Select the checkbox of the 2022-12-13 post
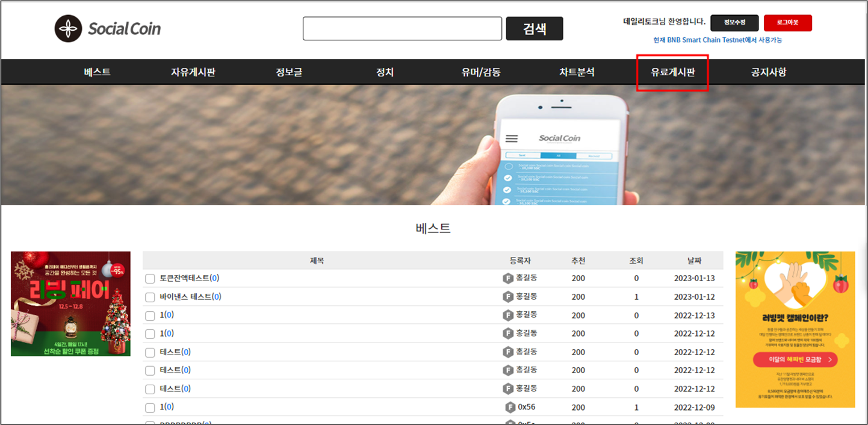868x425 pixels. pyautogui.click(x=150, y=315)
